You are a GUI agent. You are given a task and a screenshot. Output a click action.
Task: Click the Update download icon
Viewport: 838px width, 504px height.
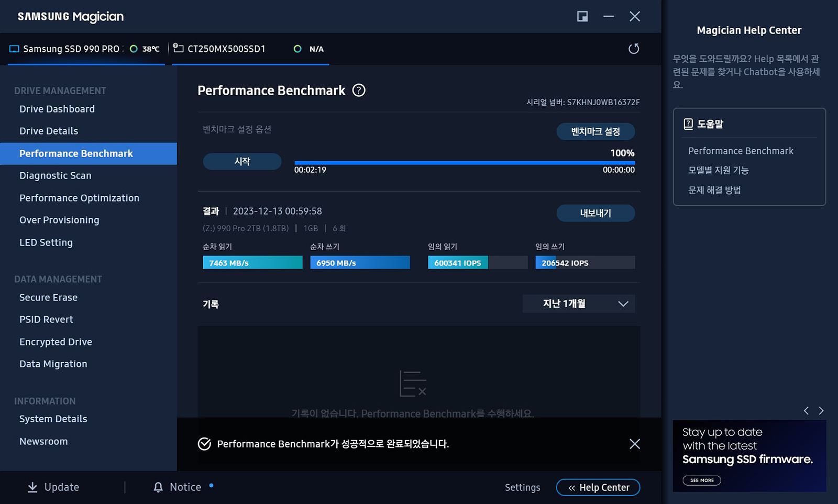(32, 487)
